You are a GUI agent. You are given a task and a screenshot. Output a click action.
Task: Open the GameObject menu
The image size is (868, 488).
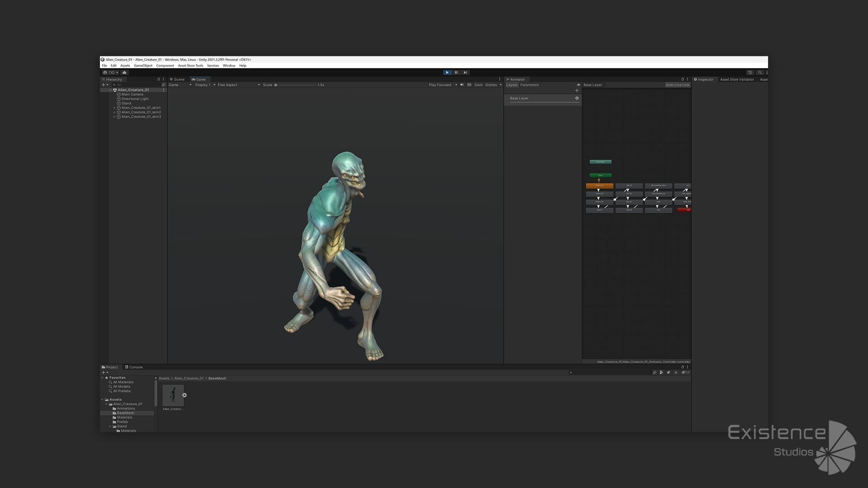143,66
